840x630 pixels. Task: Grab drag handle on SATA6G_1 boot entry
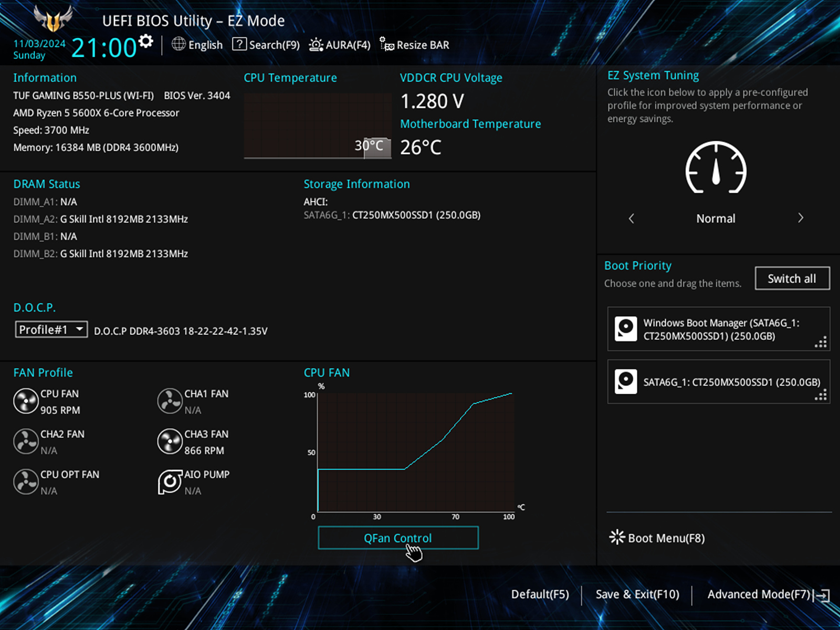[x=821, y=395]
